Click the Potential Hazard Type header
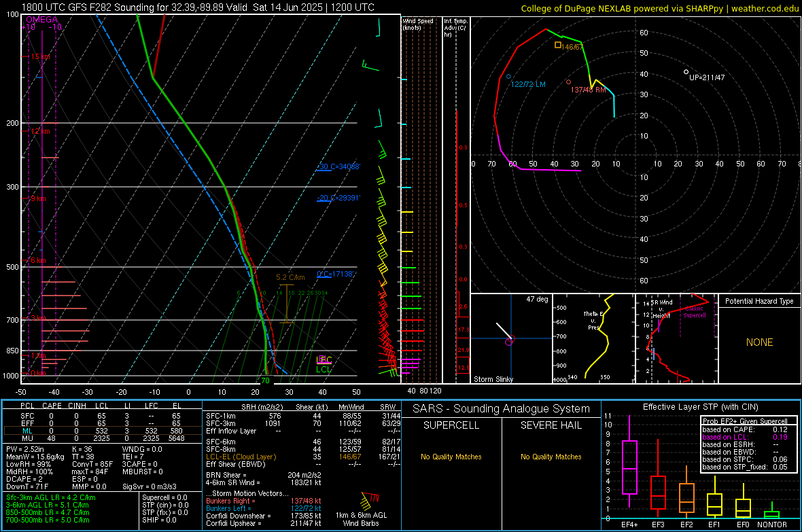This screenshot has height=532, width=802. click(x=759, y=301)
